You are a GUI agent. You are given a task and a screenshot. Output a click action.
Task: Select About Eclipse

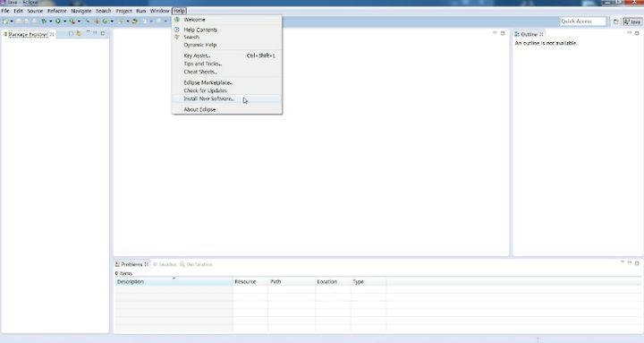[x=226, y=109]
